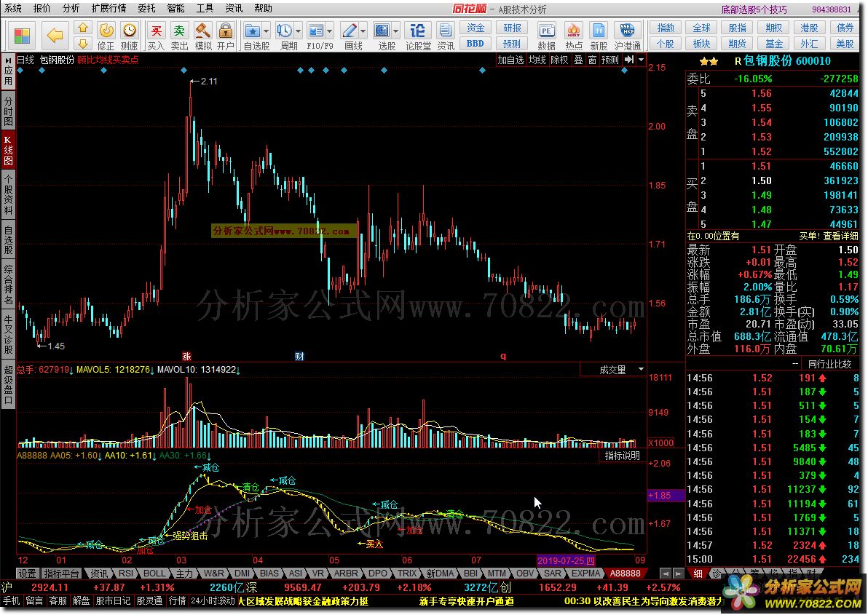Image resolution: width=868 pixels, height=615 pixels.
Task: Click the 开户 open account lock icon
Action: 225,36
